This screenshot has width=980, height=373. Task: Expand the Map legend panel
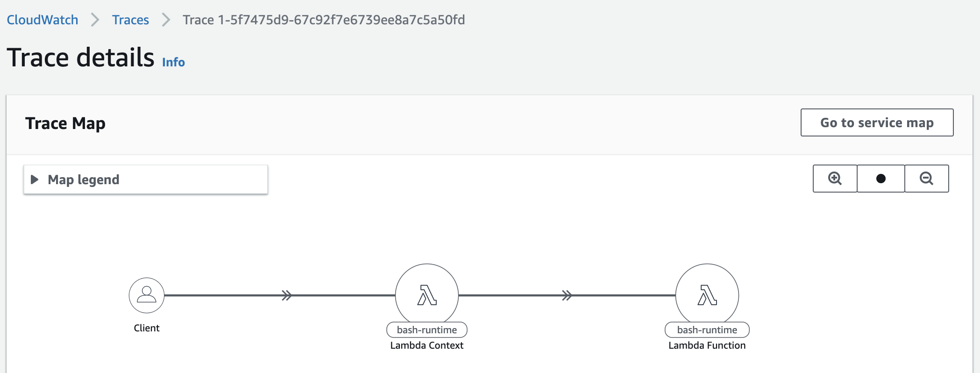coord(84,179)
